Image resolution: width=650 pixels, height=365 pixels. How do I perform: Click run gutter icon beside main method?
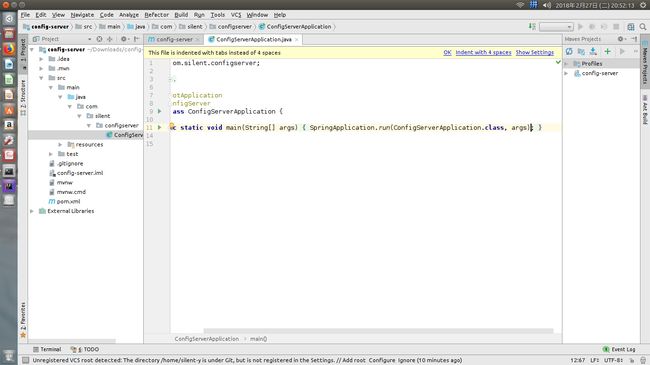[x=160, y=127]
